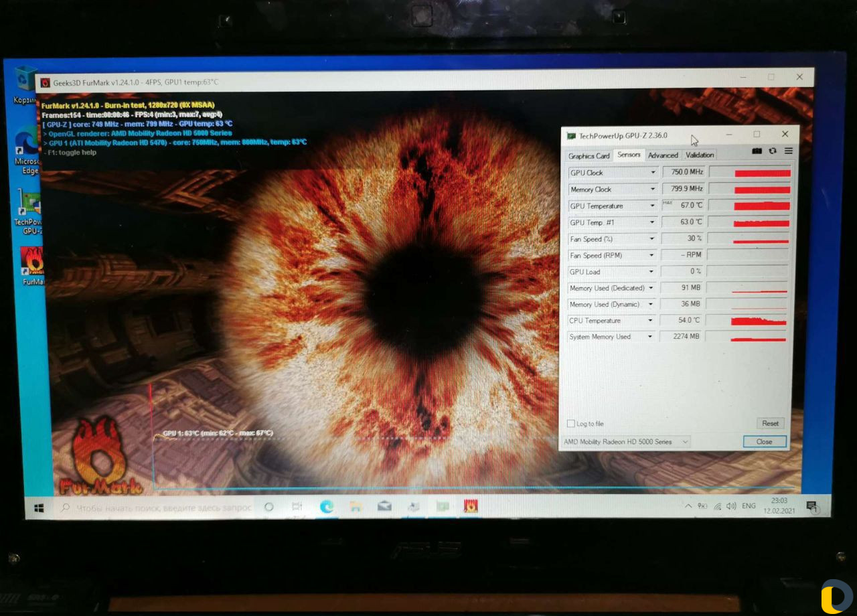857x616 pixels.
Task: Open the Recycle Bin desktop icon
Action: [x=25, y=84]
